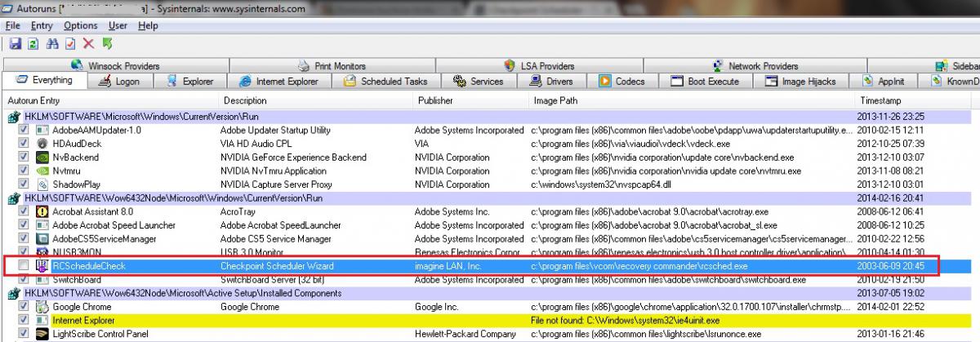The image size is (980, 342).
Task: Click the AdobeAAMUpdater-1.0 entry icon
Action: 43,131
